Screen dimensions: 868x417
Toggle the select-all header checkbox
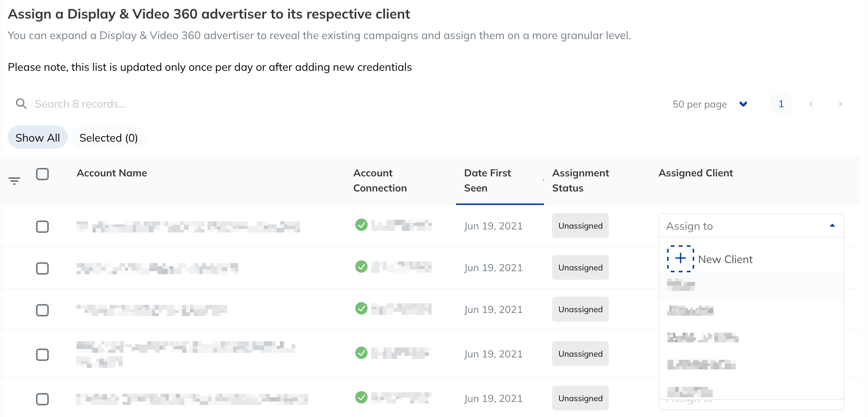point(42,174)
